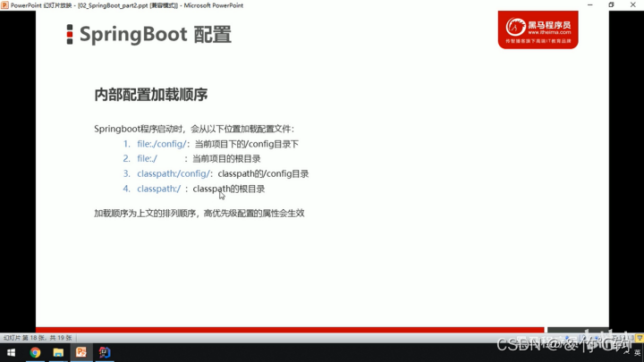Viewport: 644px width, 362px height.
Task: Click the text '加载顺序为上文的排列顺序'
Action: click(x=145, y=213)
